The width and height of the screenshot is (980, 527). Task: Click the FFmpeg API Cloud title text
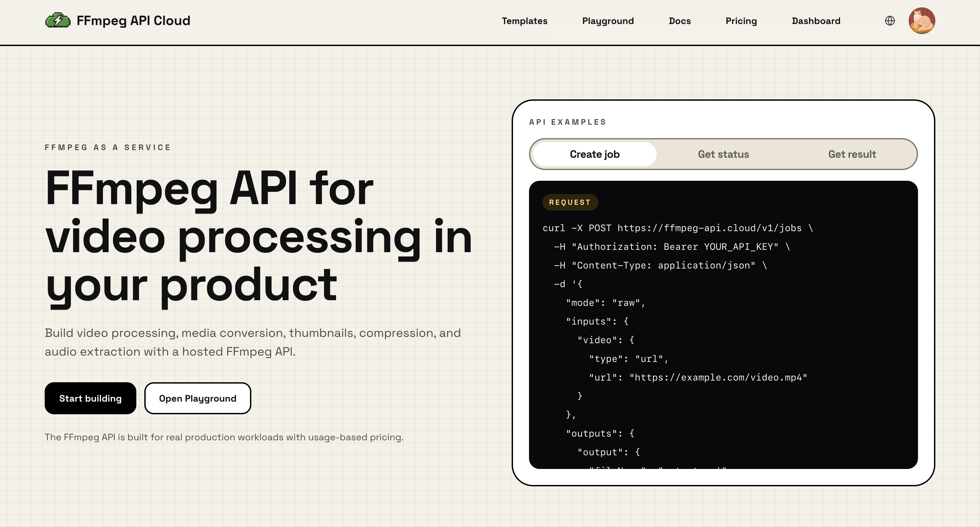[x=133, y=21]
